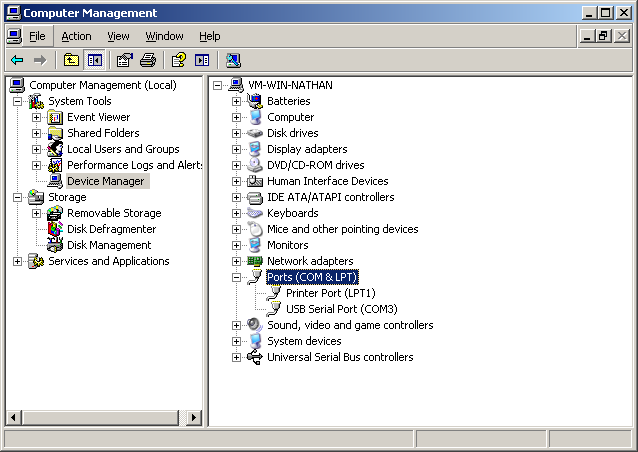The image size is (638, 452).
Task: Click Scan for hardware changes icon
Action: pos(233,60)
